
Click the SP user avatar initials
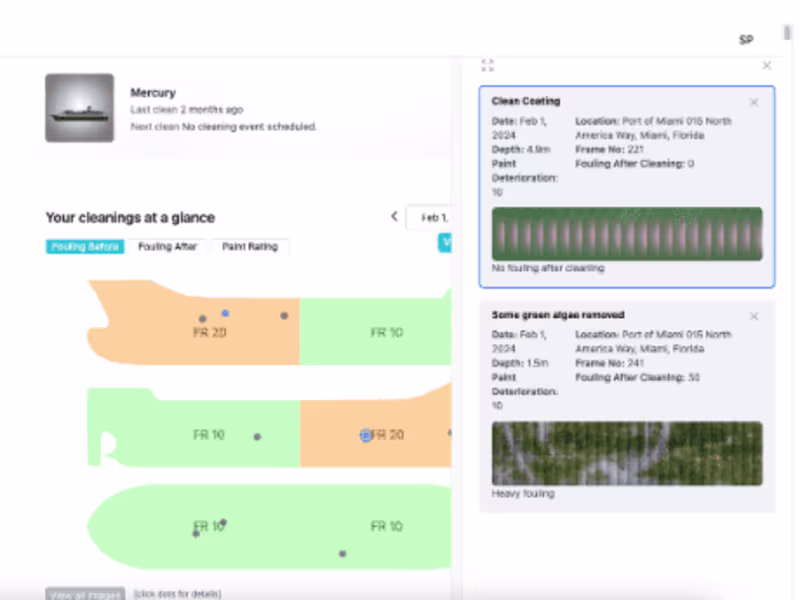(x=746, y=40)
